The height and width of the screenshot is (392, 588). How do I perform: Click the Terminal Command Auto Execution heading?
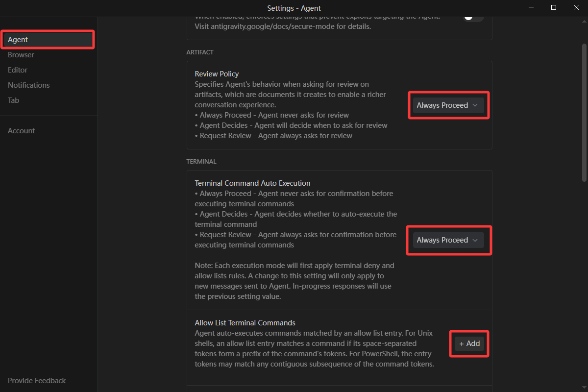(252, 183)
